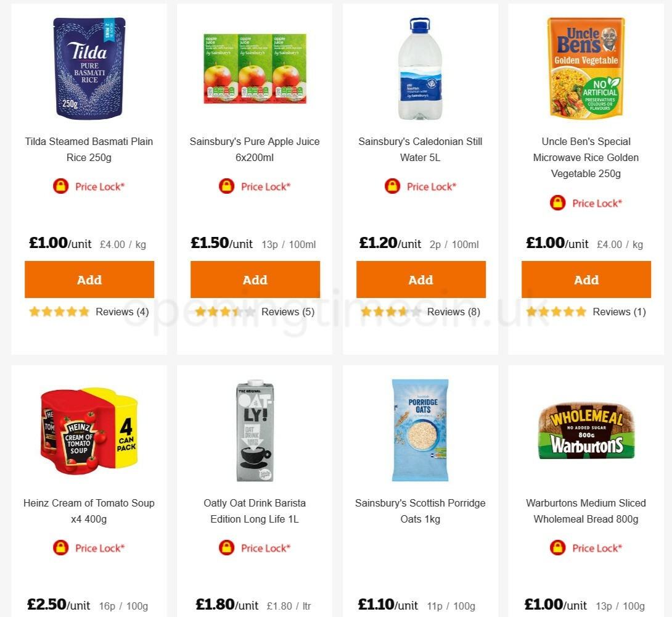
Task: Click the Price Lock icon on Warburtons Wholemeal Bread
Action: 557,548
